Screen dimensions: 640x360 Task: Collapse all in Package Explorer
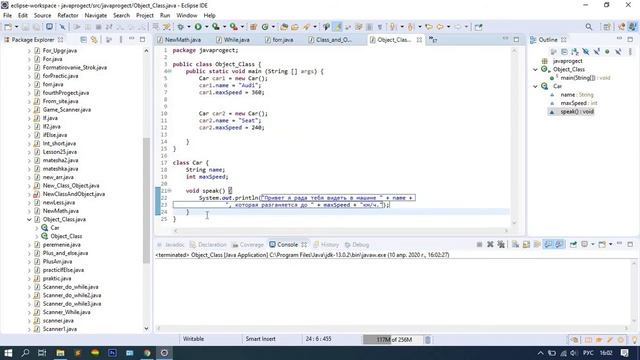tap(83, 40)
